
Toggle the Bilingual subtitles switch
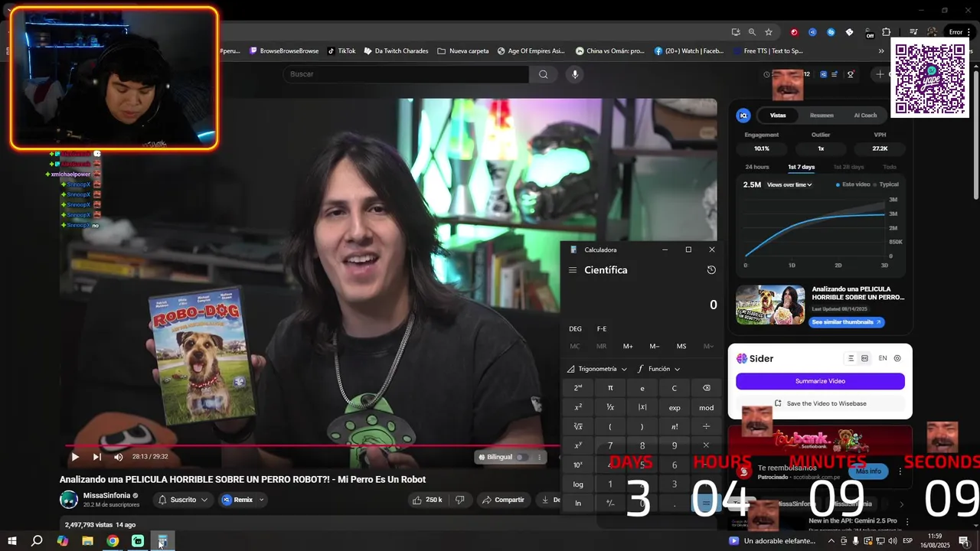tap(521, 457)
